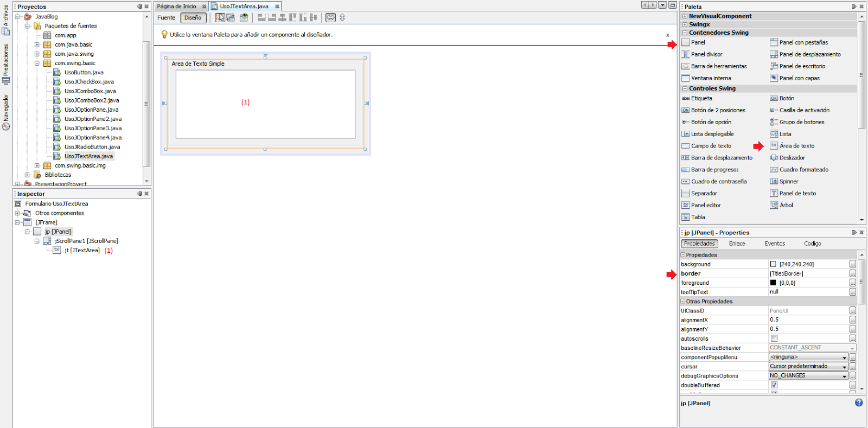Viewport: 868px width, 428px height.
Task: Select Panel con pestañas component
Action: click(x=799, y=42)
